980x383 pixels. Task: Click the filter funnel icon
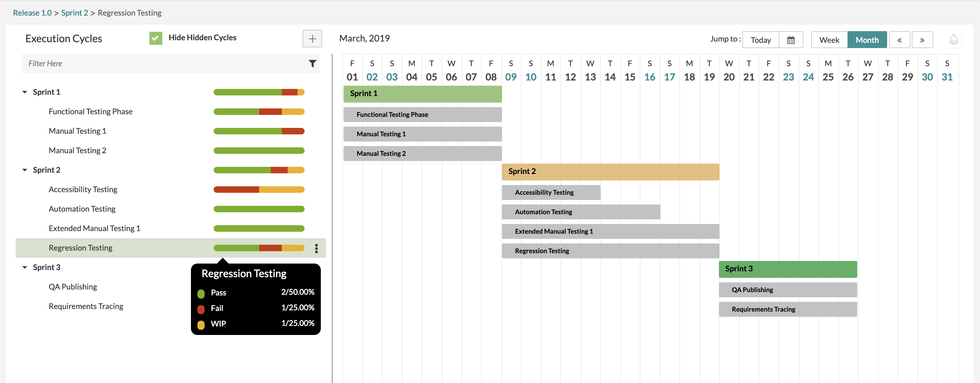click(x=312, y=64)
